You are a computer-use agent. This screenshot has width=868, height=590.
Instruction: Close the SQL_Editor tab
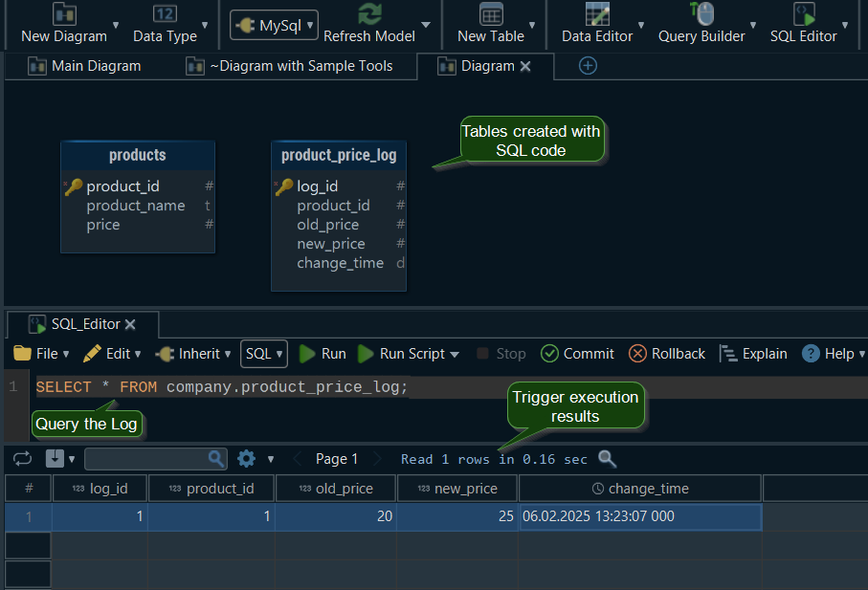tap(130, 324)
